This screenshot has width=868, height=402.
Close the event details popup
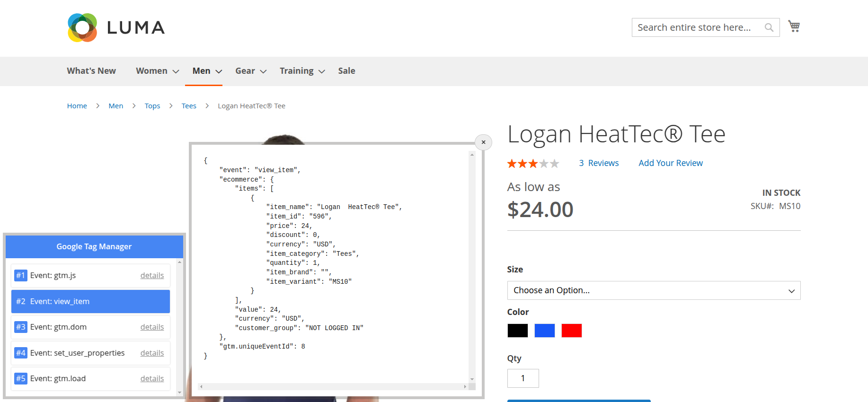pos(483,142)
